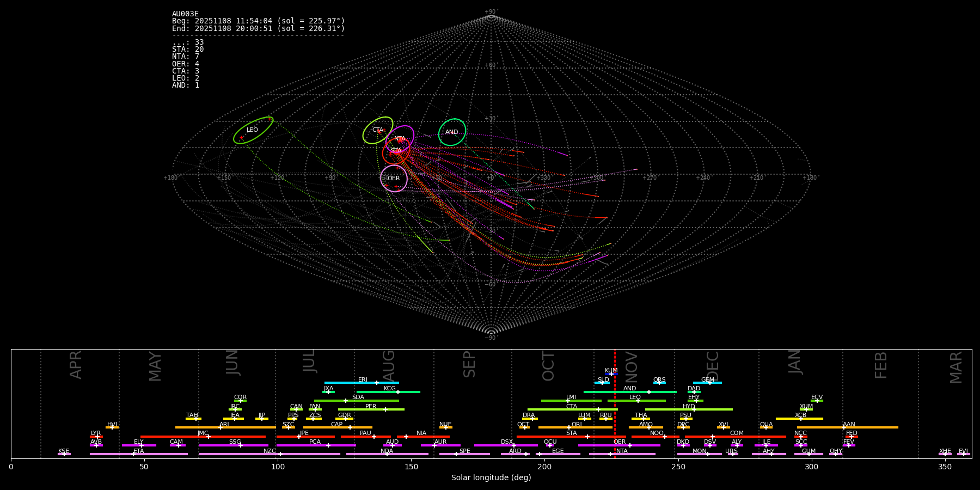Select the green AND radiant ellipse
This screenshot has height=490, width=980.
452,132
